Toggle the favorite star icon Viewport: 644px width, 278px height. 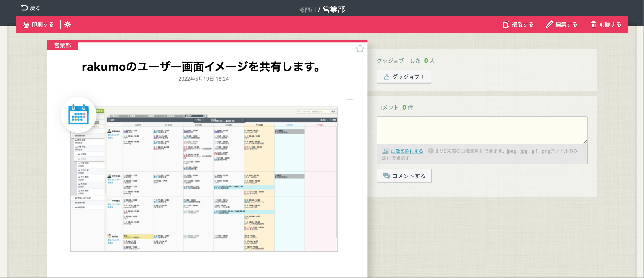coord(360,49)
